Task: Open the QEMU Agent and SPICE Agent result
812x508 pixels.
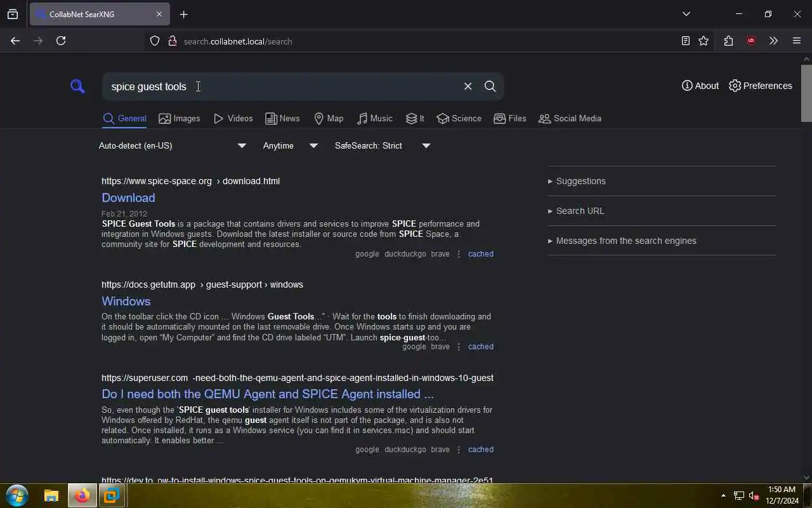Action: pos(268,394)
